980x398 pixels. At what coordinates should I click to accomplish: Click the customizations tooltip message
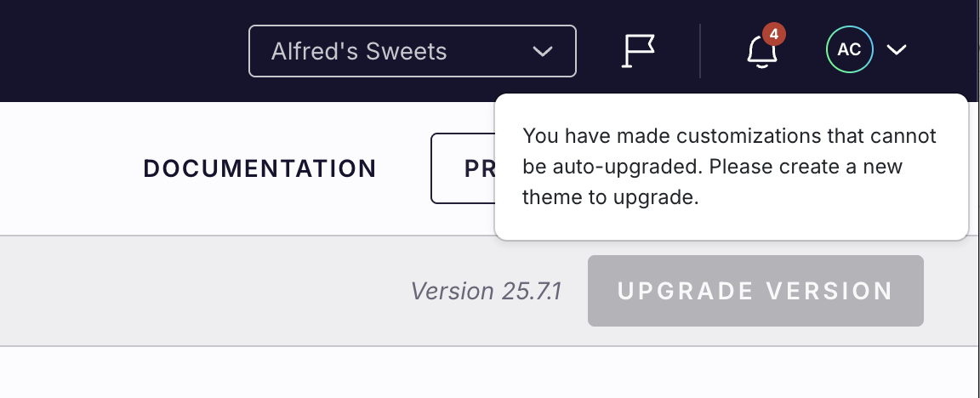click(x=730, y=167)
